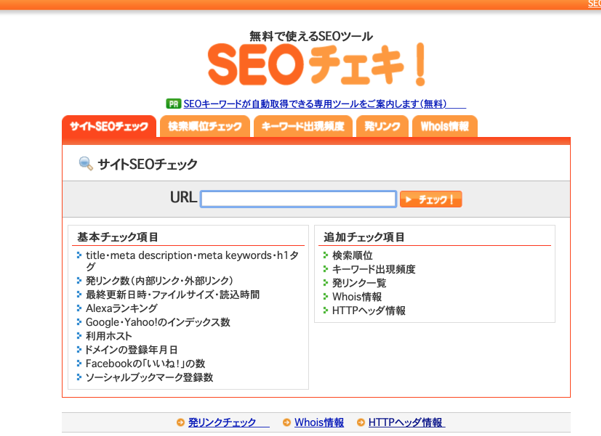Click ソーシャルブックマーク登録数 item
The width and height of the screenshot is (601, 436).
pyautogui.click(x=149, y=377)
